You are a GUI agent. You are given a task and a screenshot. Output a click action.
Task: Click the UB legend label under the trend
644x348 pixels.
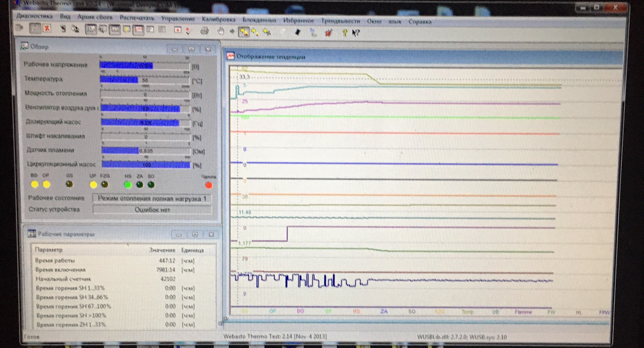pyautogui.click(x=495, y=312)
